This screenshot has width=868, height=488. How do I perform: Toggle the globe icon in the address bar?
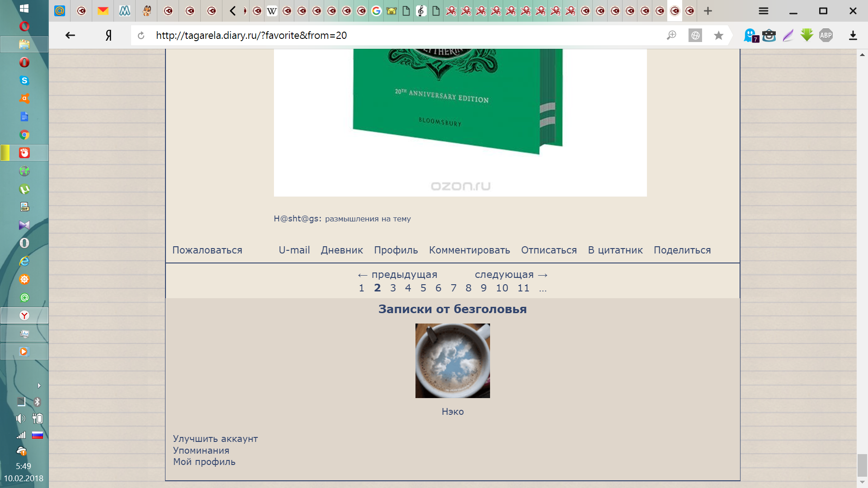point(695,35)
